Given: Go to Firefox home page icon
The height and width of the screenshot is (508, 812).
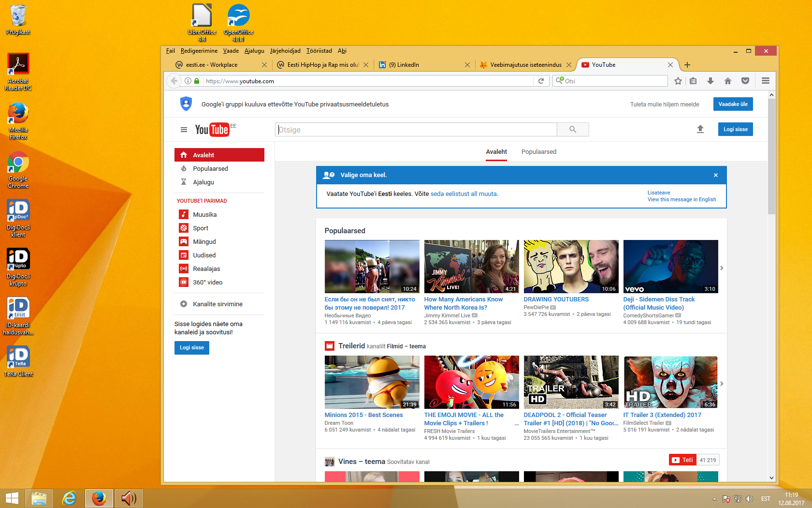Looking at the screenshot, I should coord(727,81).
